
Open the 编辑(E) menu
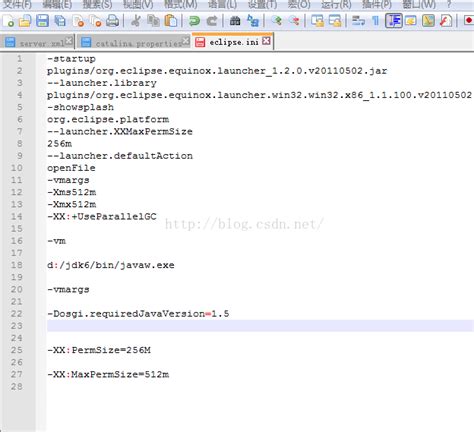coord(57,5)
